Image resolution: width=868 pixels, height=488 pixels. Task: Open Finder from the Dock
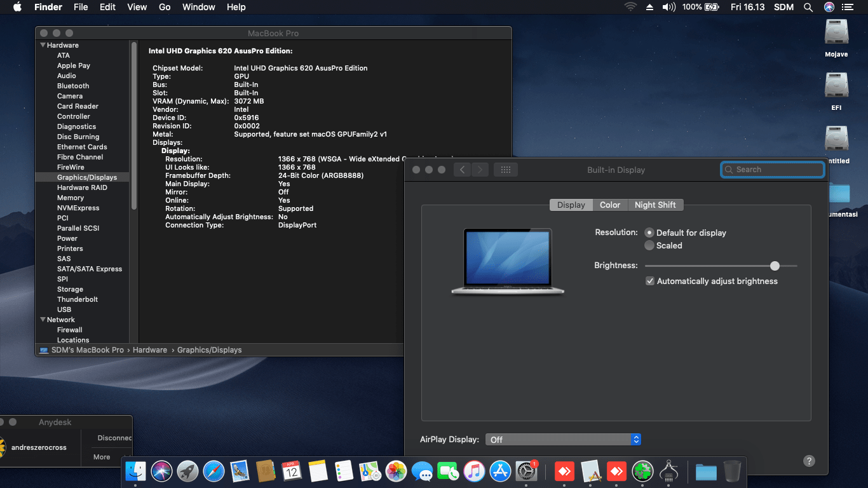(x=136, y=471)
